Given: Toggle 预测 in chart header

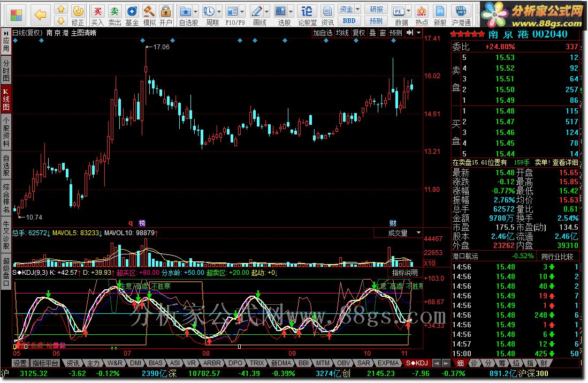Looking at the screenshot, I should tap(395, 33).
